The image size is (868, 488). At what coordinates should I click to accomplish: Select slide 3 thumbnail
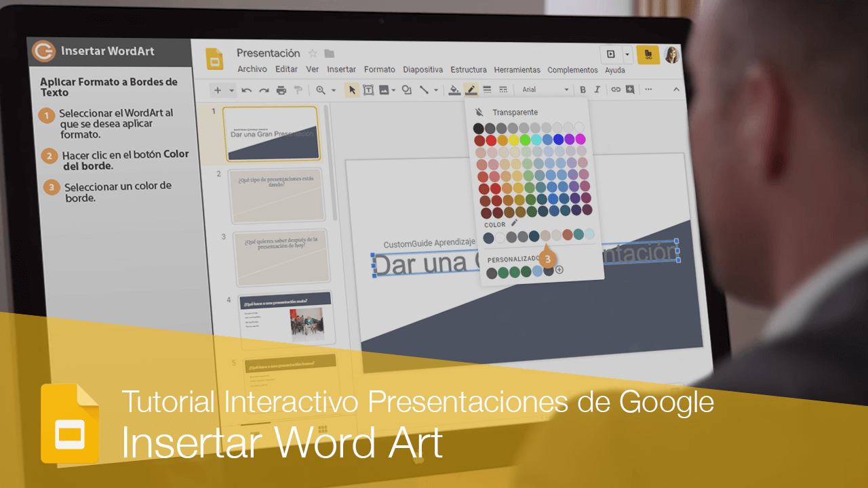[281, 257]
